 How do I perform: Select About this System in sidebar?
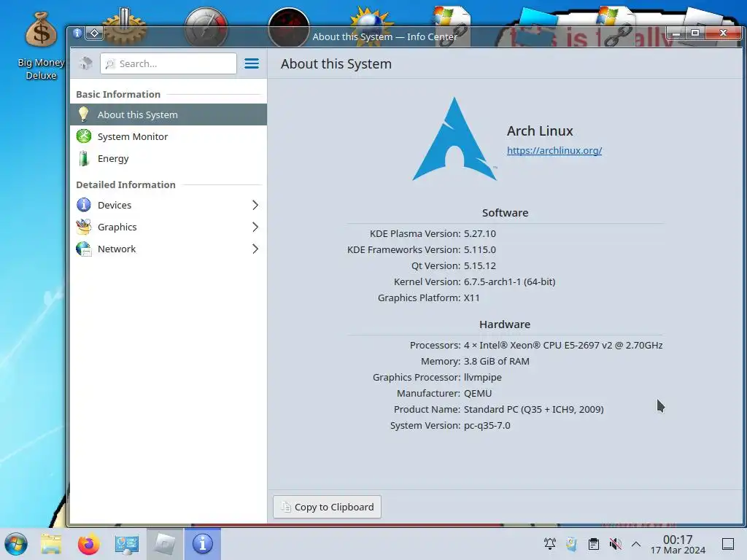[x=169, y=114]
